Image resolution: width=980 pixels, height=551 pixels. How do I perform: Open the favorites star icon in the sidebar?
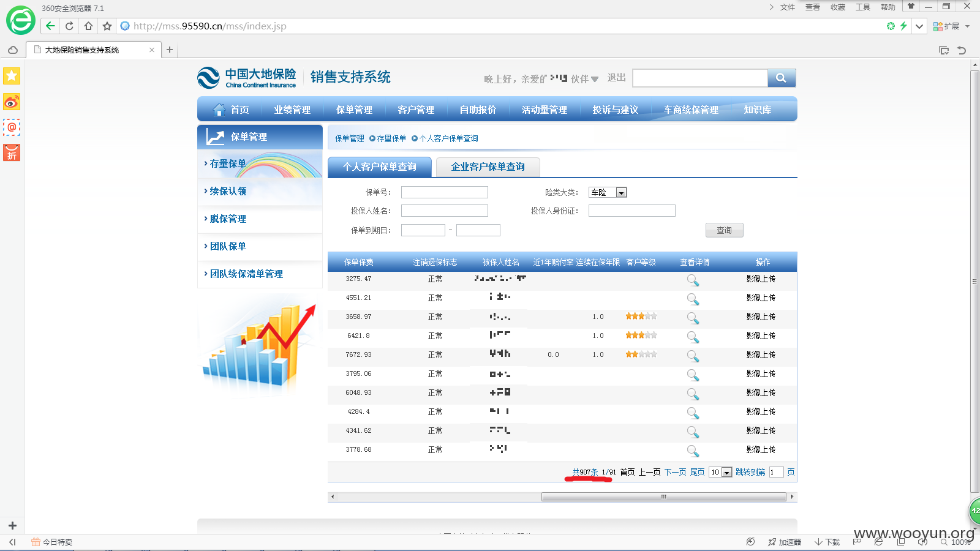(x=12, y=76)
